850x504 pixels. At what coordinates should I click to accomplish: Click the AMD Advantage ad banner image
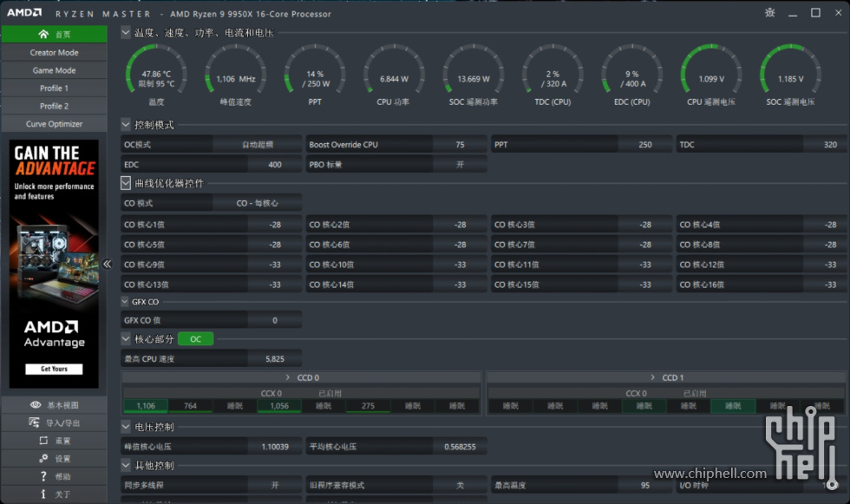(x=54, y=264)
